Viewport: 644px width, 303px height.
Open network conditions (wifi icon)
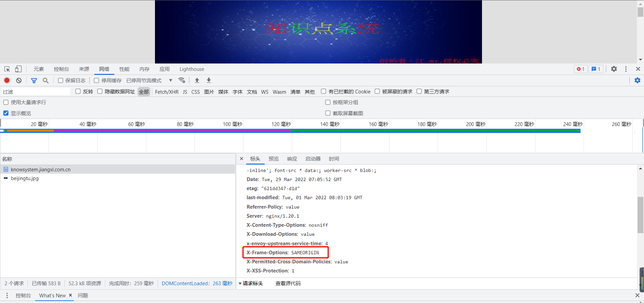pyautogui.click(x=182, y=80)
